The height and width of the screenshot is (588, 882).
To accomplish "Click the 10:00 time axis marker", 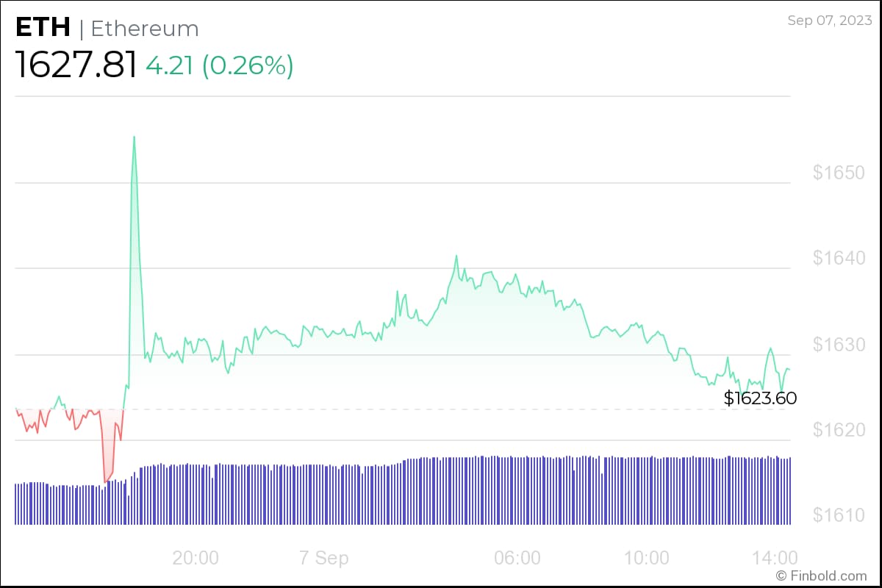I will click(647, 558).
